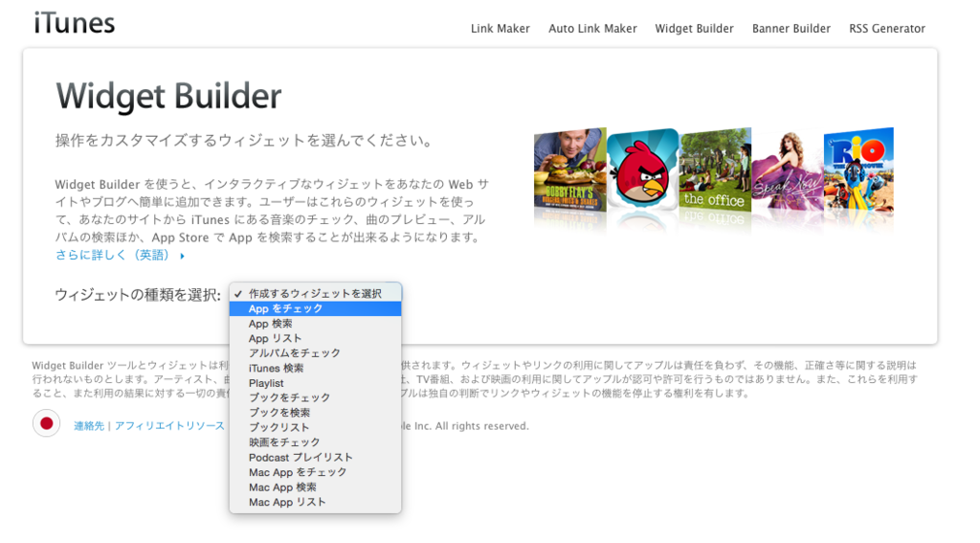Click the Japan flag country icon
Viewport: 980px width, 543px height.
click(46, 423)
